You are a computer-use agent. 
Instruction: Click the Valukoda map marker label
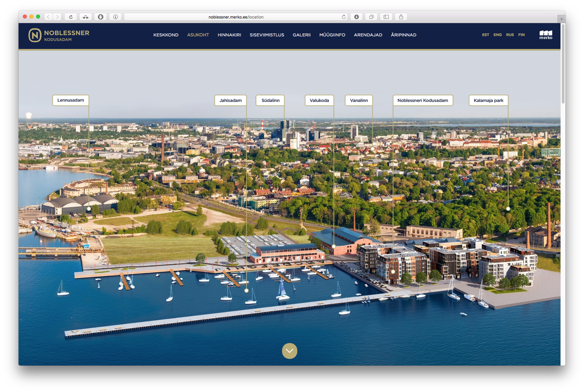[x=319, y=101]
